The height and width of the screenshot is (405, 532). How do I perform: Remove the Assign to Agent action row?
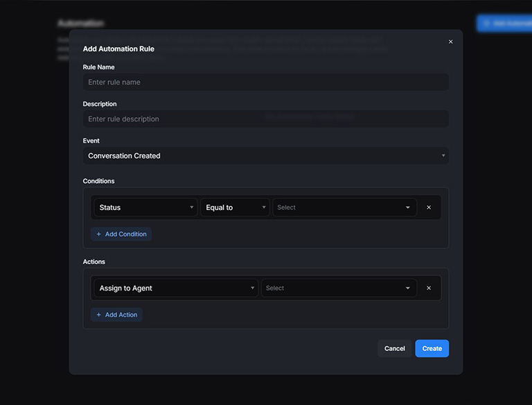tap(428, 288)
